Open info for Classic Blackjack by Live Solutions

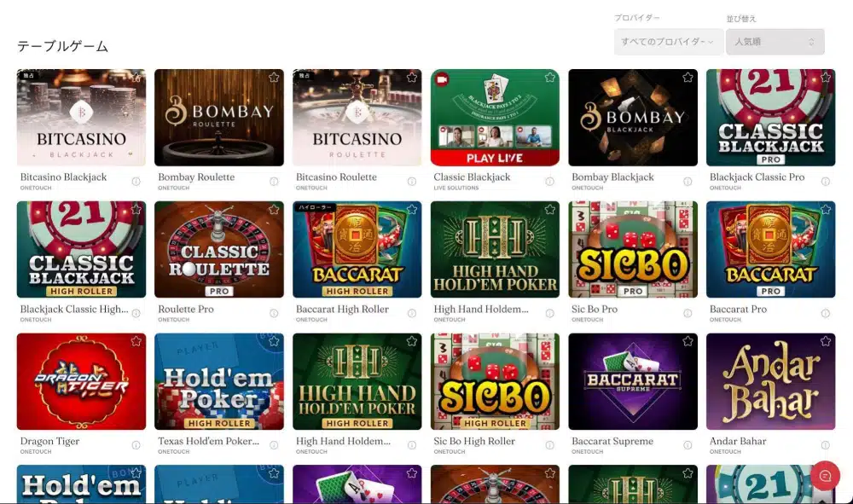click(549, 182)
